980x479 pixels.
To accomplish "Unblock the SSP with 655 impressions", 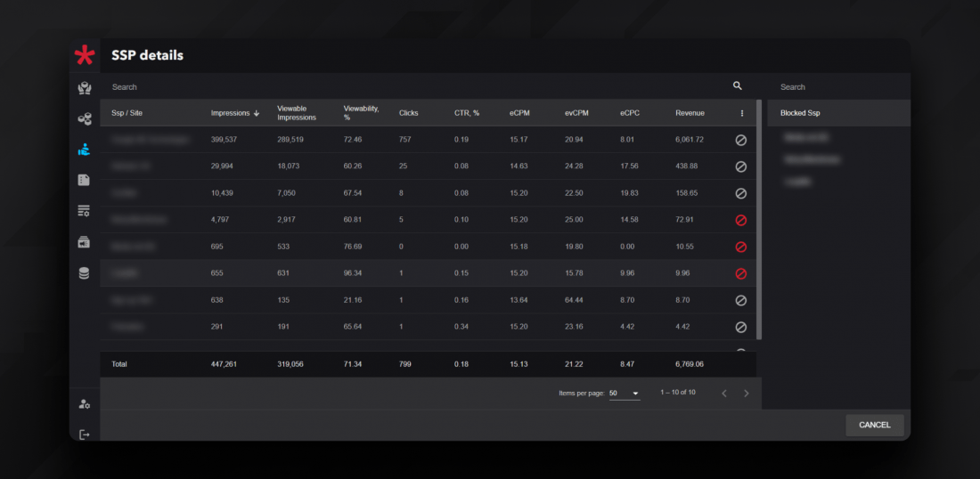I will (x=741, y=273).
